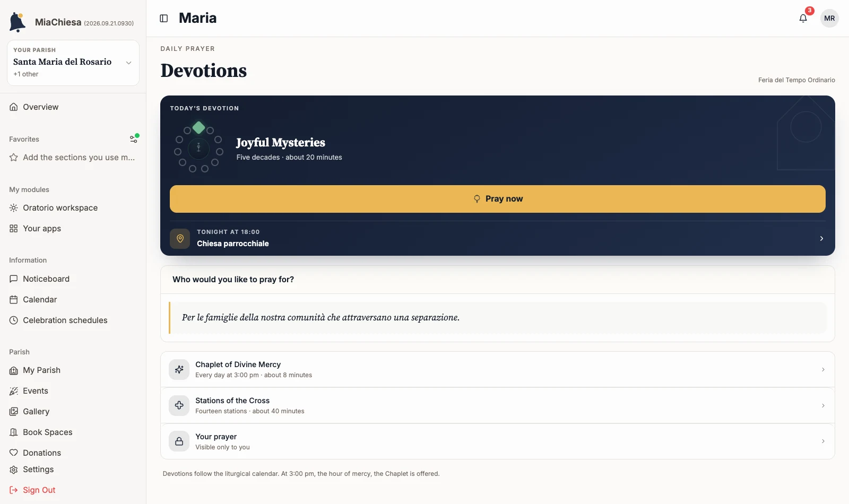Click the Your apps grid icon
The image size is (849, 504).
(x=14, y=229)
